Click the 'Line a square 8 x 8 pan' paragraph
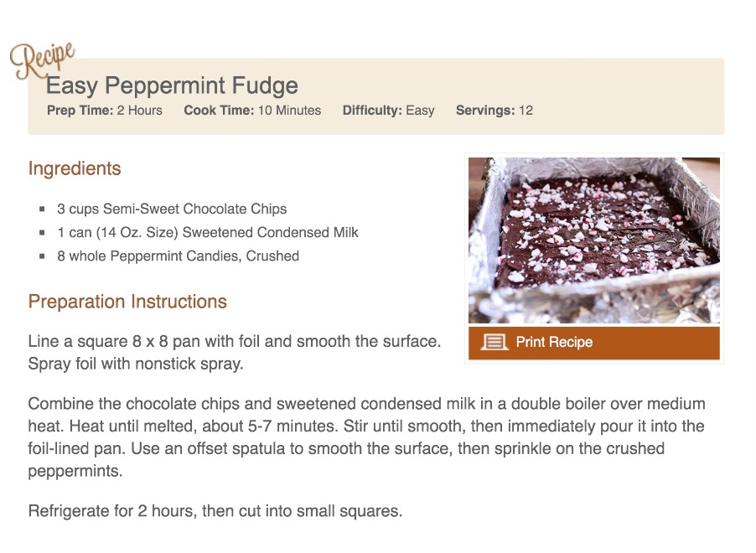Screen dimensions: 756x553 [x=234, y=353]
